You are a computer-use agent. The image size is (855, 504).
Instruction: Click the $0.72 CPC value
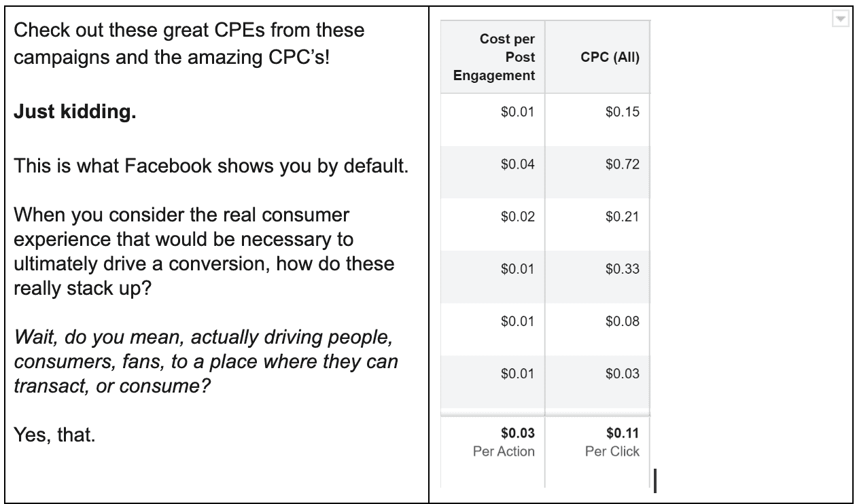623,164
